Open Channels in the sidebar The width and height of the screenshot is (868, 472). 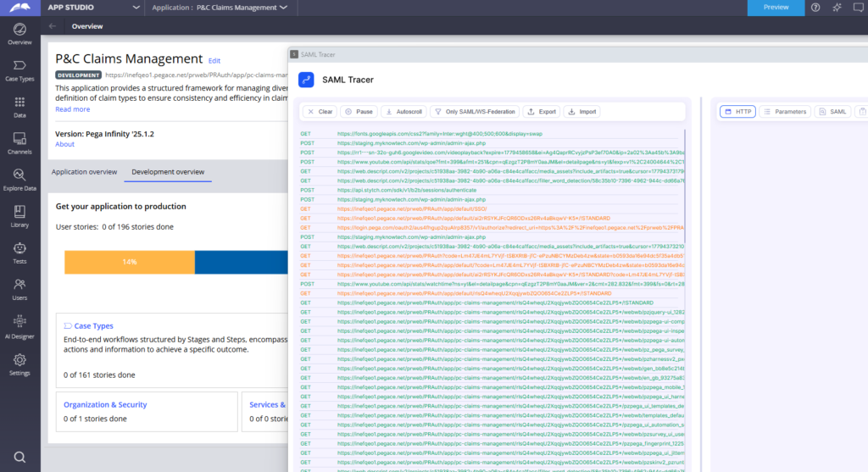[x=19, y=144]
